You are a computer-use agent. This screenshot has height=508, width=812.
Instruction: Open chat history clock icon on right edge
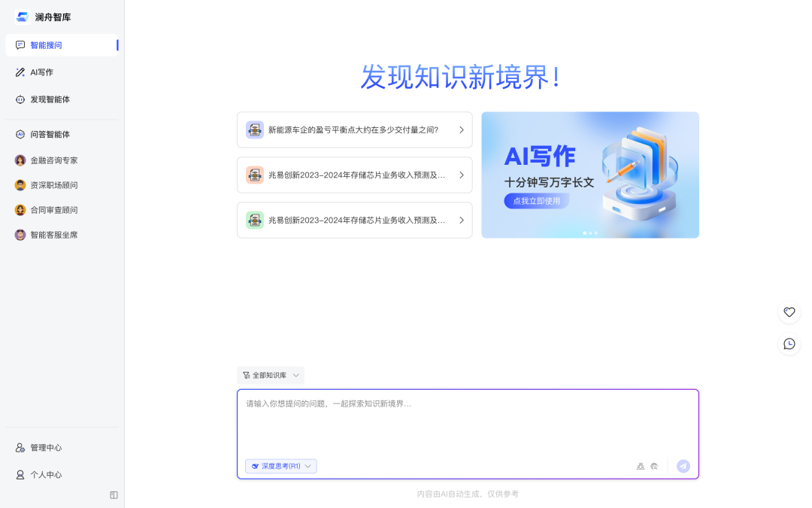[x=789, y=344]
